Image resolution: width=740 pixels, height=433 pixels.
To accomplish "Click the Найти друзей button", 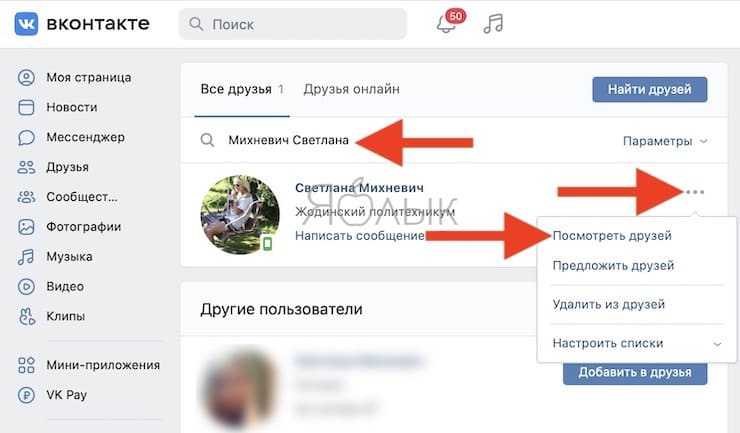I will pyautogui.click(x=649, y=89).
